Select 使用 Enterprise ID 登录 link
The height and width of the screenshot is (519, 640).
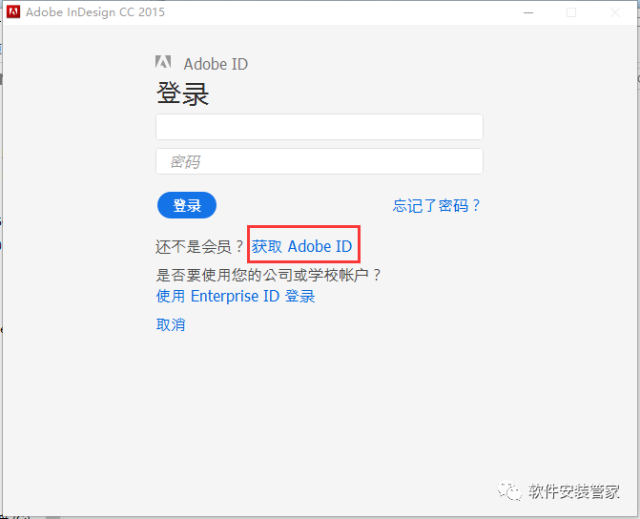point(235,296)
